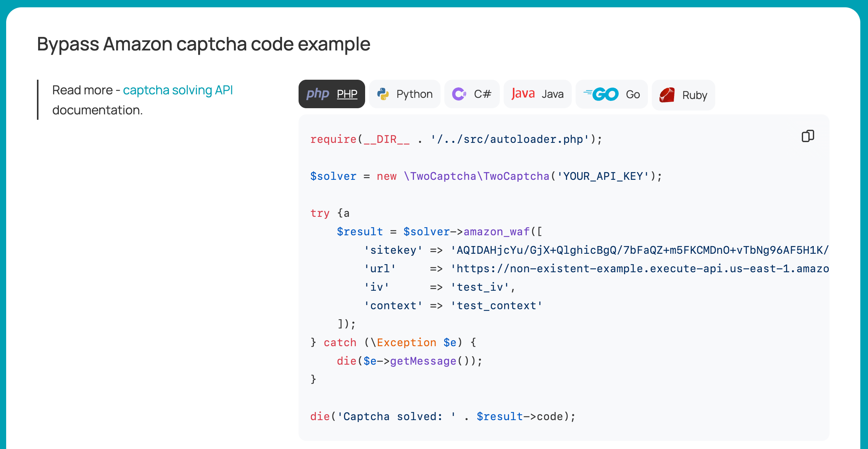Select the active PHP tab
This screenshot has width=868, height=449.
332,94
